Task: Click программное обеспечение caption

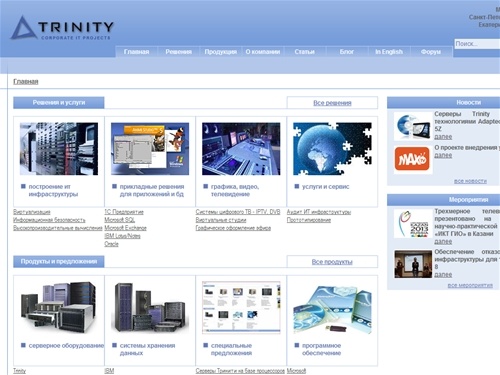Action: [321, 349]
